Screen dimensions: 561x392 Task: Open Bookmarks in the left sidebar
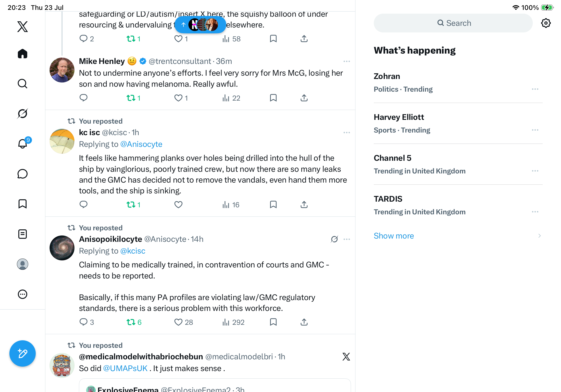pyautogui.click(x=23, y=204)
